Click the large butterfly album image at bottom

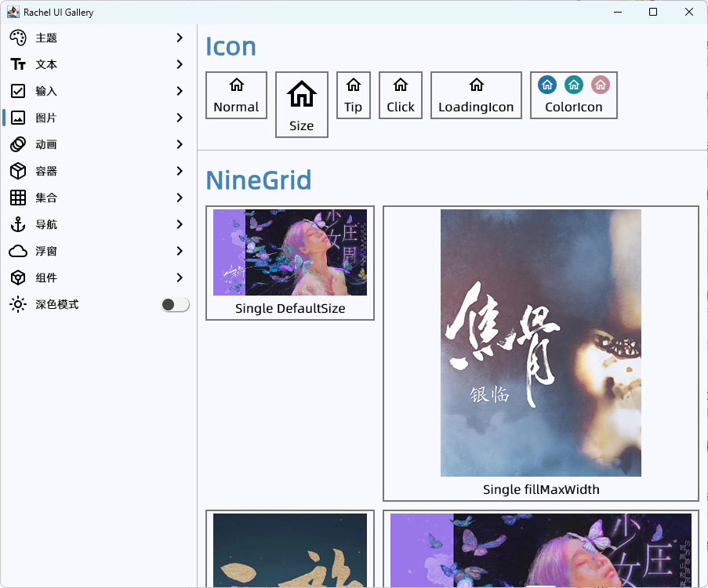[541, 550]
